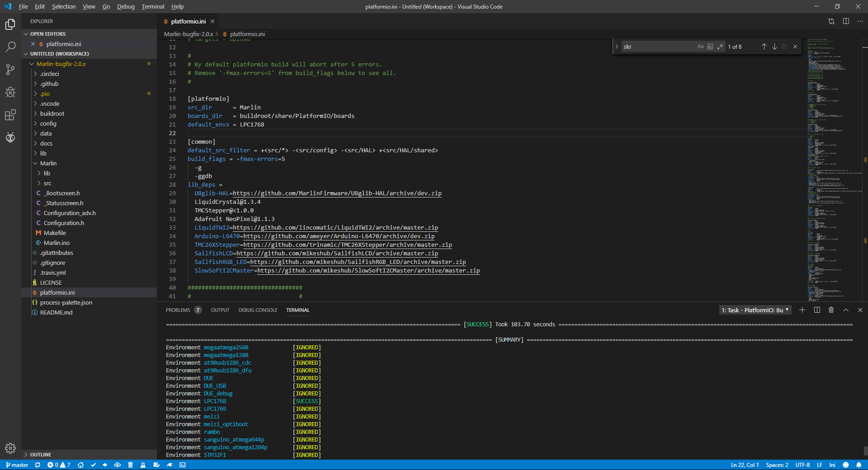Screen dimensions: 868x470
Task: Open the task dropdown in the terminal panel
Action: [x=754, y=310]
